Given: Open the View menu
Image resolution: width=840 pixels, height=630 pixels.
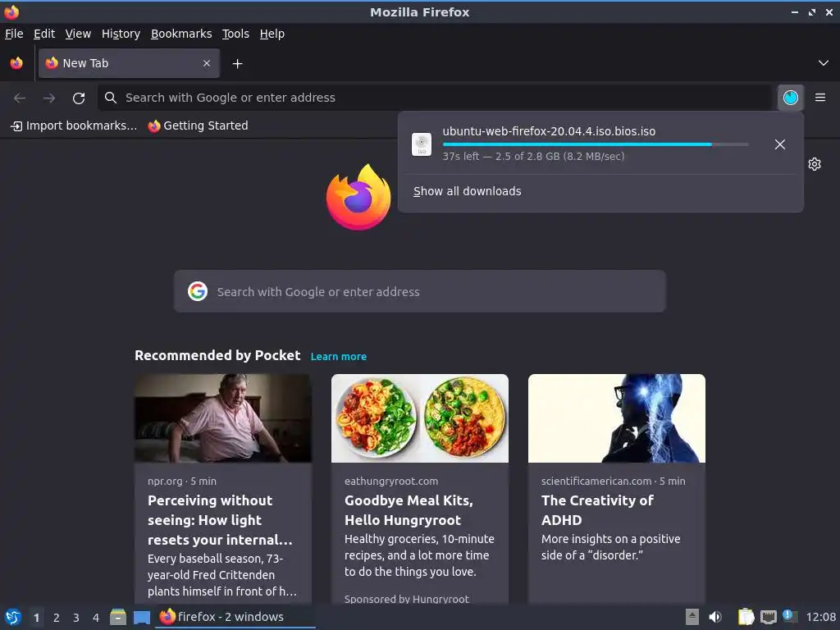Looking at the screenshot, I should [x=78, y=34].
